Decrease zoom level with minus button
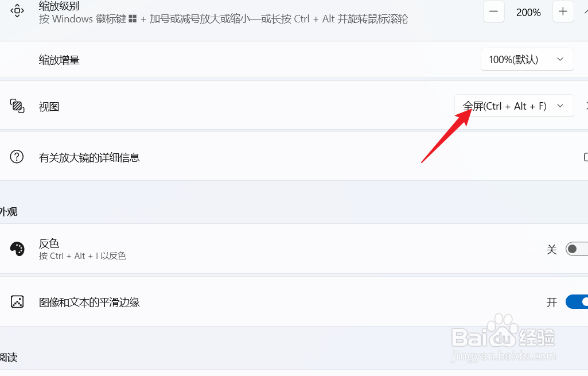The width and height of the screenshot is (588, 376). click(493, 11)
